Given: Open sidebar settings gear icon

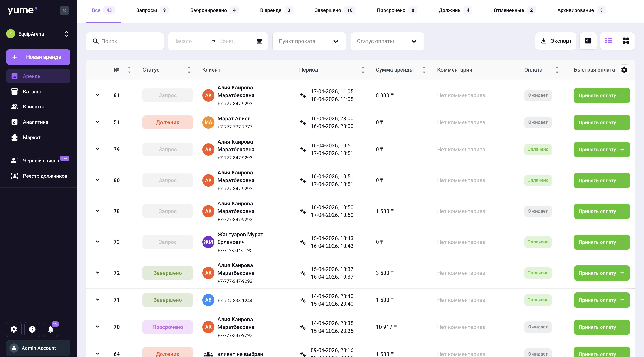Looking at the screenshot, I should (x=14, y=329).
